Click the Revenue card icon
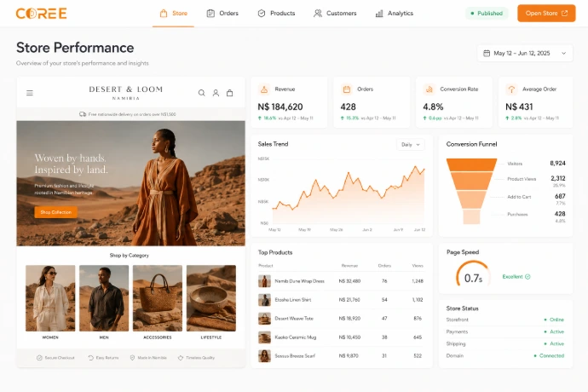 [x=264, y=89]
